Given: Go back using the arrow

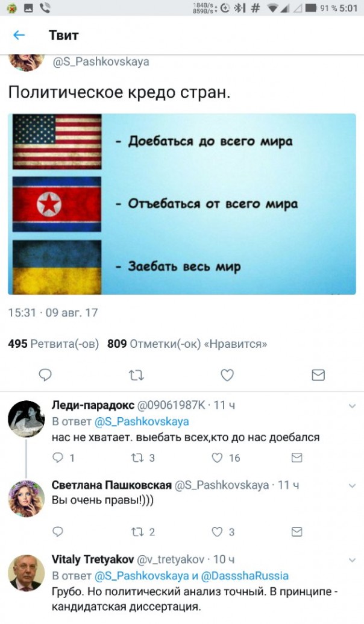Looking at the screenshot, I should tap(19, 35).
